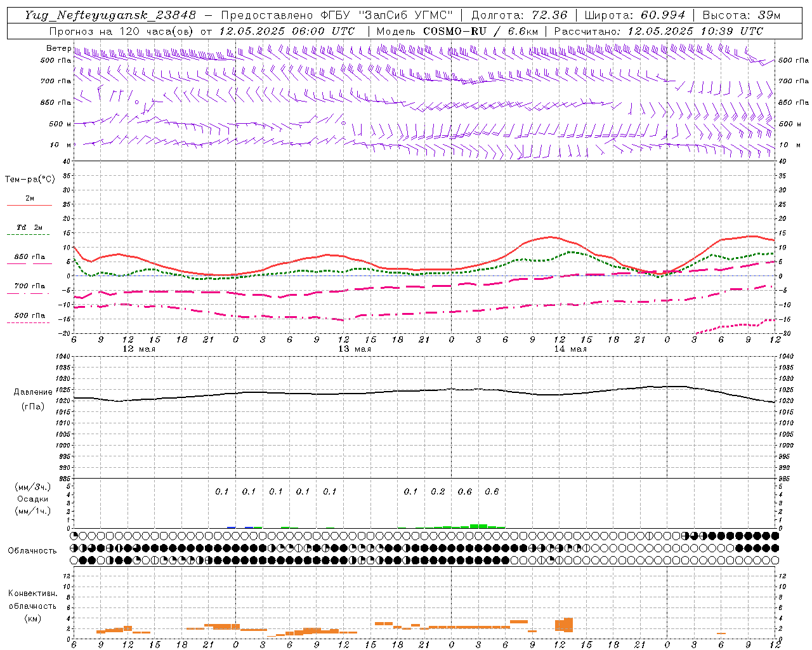Select the Высота: 39м header value
812x650 pixels.
(x=742, y=15)
